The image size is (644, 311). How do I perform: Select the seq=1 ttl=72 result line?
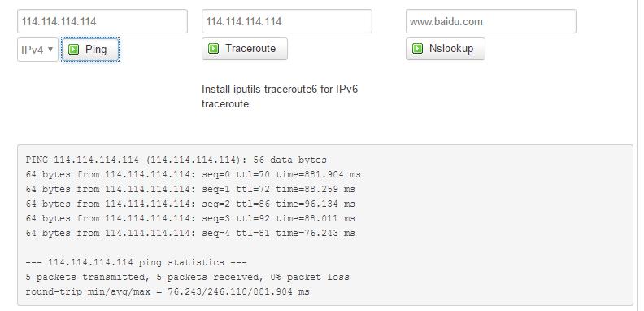tap(190, 189)
